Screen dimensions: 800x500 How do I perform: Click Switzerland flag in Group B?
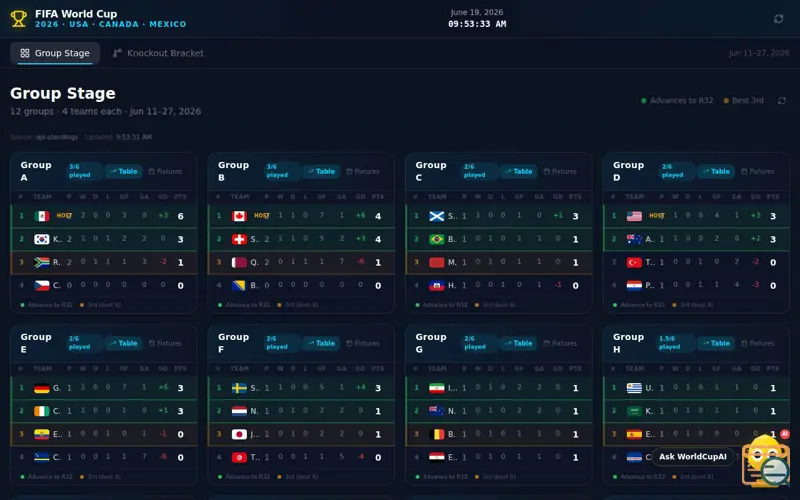click(x=239, y=239)
